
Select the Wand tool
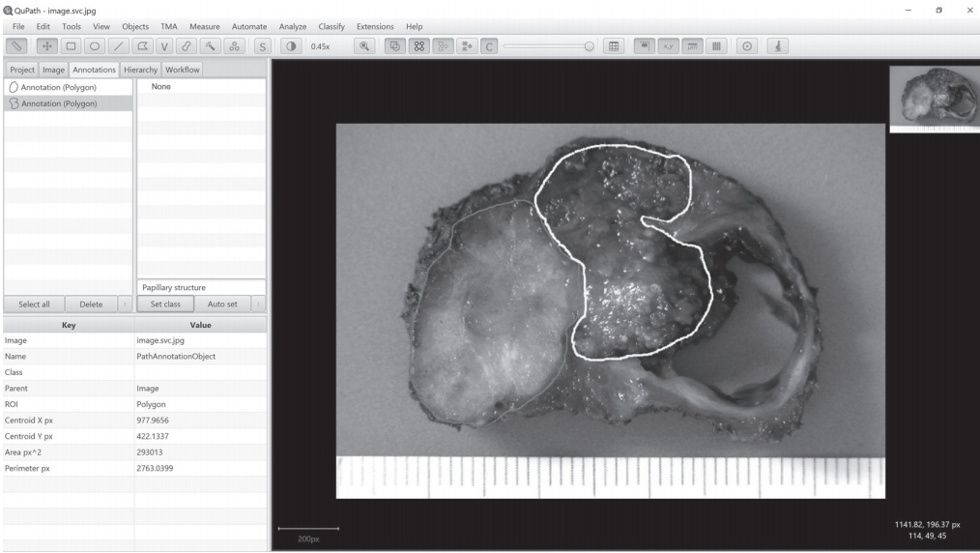[x=211, y=46]
